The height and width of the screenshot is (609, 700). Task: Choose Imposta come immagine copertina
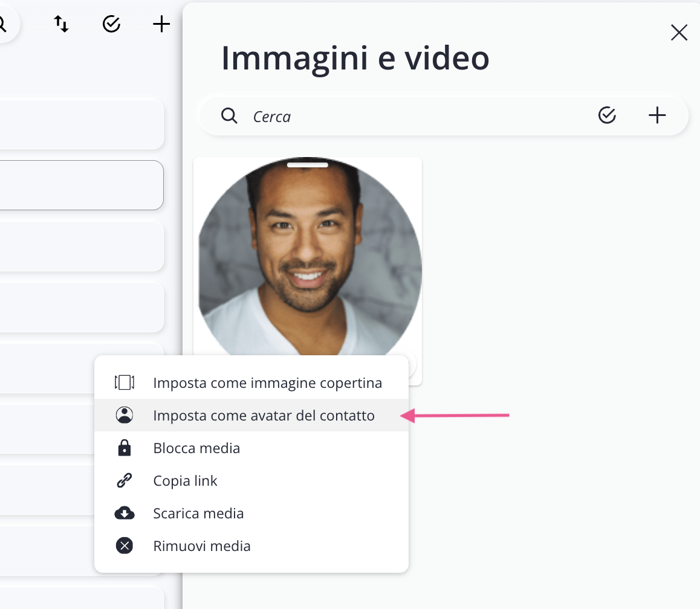click(267, 383)
